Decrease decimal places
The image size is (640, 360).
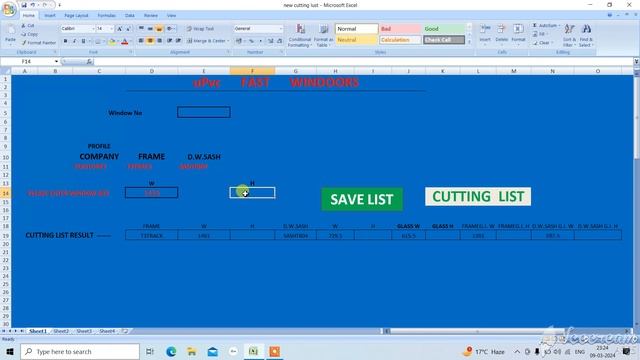pyautogui.click(x=280, y=41)
